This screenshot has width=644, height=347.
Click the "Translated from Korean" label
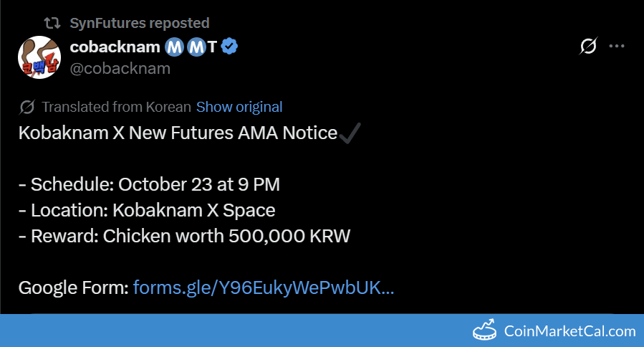point(116,107)
